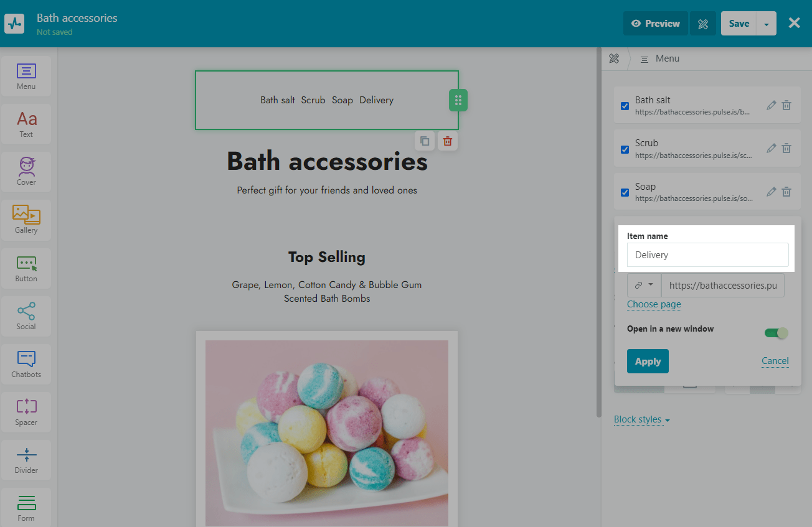Edit the Soap menu item
Image resolution: width=812 pixels, height=527 pixels.
[772, 192]
